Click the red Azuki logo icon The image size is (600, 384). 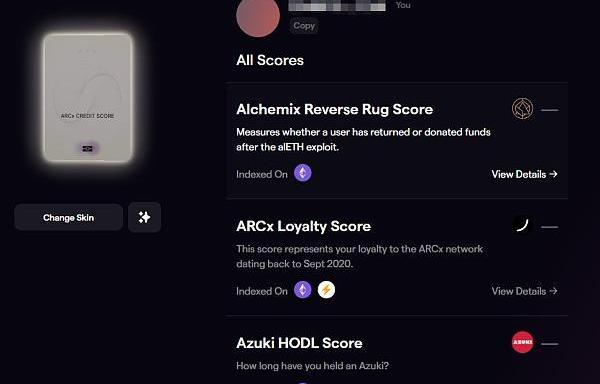point(522,342)
